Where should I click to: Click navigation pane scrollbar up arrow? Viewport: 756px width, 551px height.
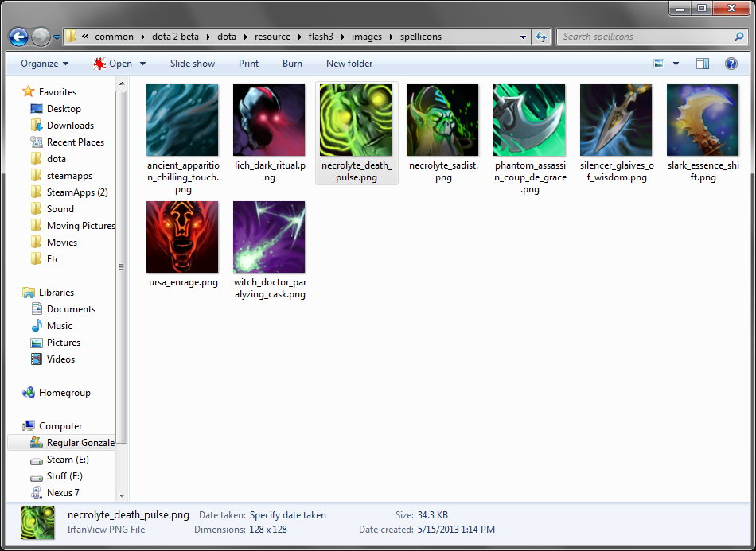(122, 83)
